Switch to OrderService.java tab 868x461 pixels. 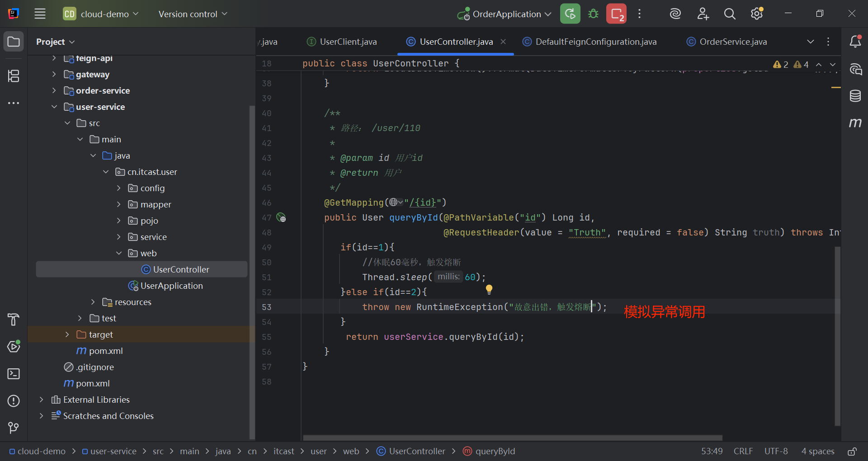(726, 42)
